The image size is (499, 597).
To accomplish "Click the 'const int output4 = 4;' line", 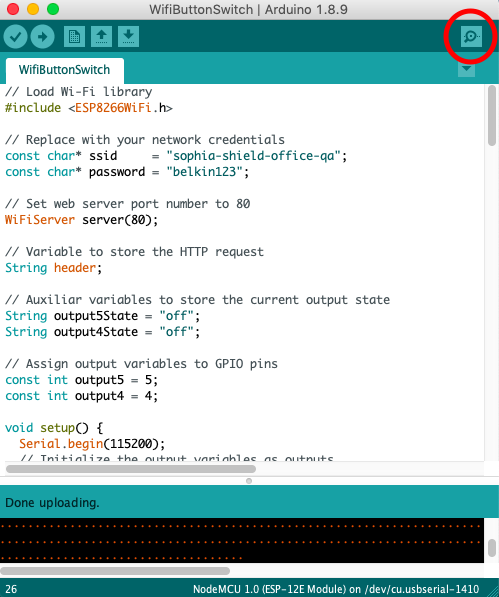I will 81,396.
